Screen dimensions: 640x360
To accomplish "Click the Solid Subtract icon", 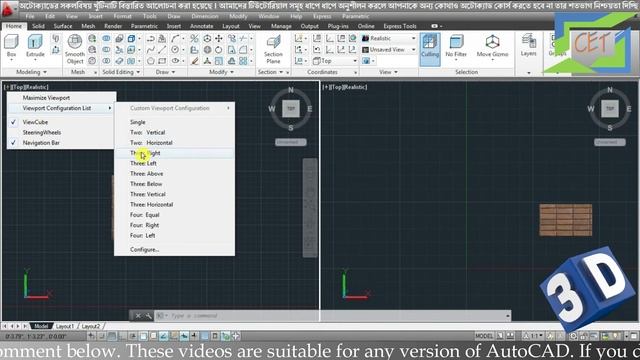I will tap(106, 50).
